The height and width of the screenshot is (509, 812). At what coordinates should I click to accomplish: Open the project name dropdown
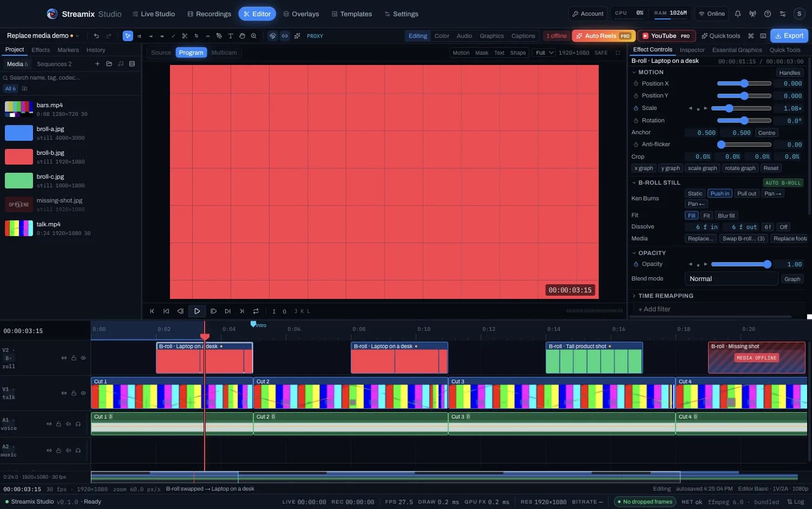click(43, 36)
